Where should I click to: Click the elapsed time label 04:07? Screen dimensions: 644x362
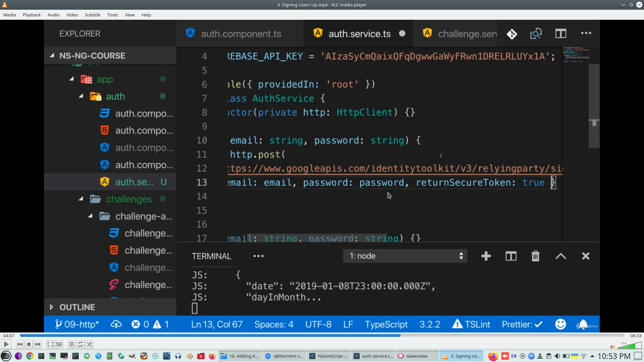(9, 336)
